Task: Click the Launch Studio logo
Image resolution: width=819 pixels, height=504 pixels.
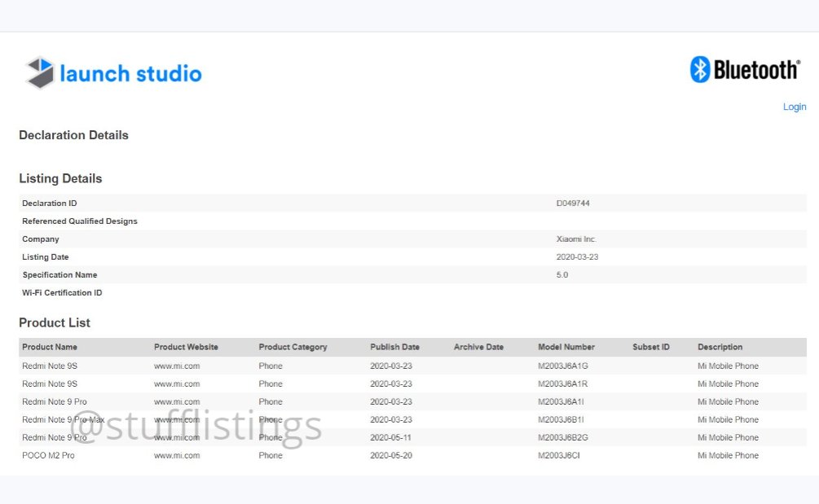Action: click(x=113, y=73)
